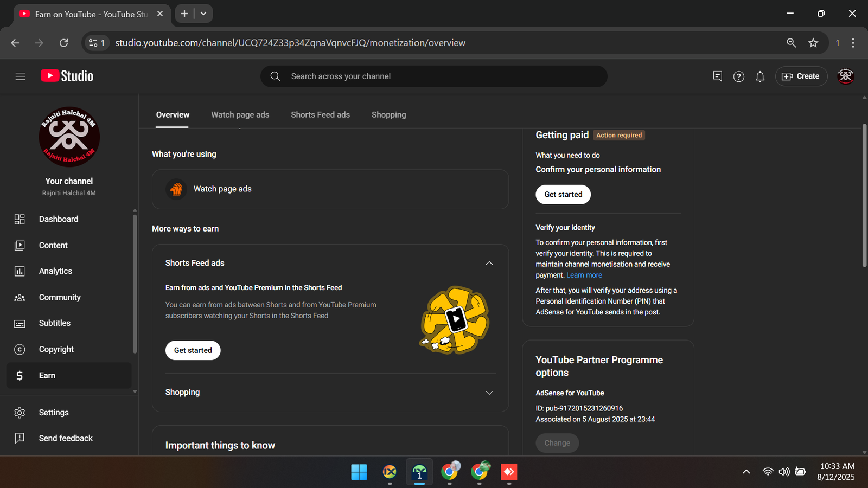
Task: Open the hamburger navigation menu
Action: pyautogui.click(x=21, y=76)
